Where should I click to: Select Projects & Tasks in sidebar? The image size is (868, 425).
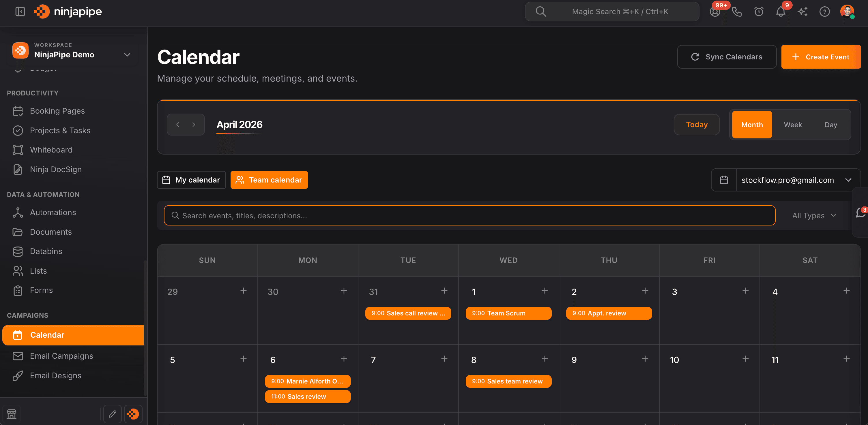pyautogui.click(x=60, y=130)
